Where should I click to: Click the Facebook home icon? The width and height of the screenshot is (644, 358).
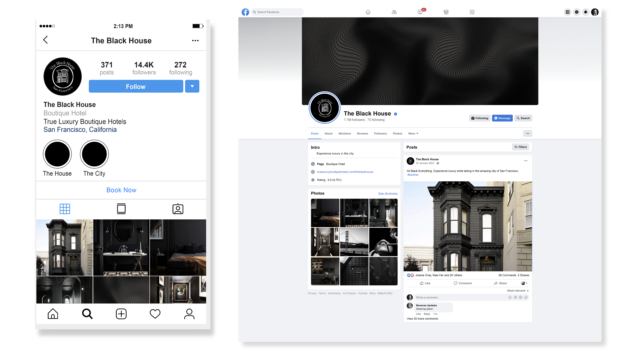pyautogui.click(x=368, y=12)
